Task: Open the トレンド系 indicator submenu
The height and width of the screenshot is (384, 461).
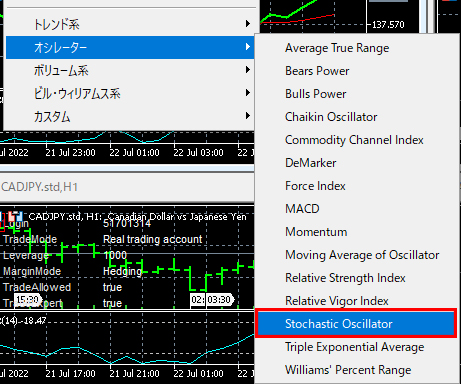Action: tap(130, 24)
